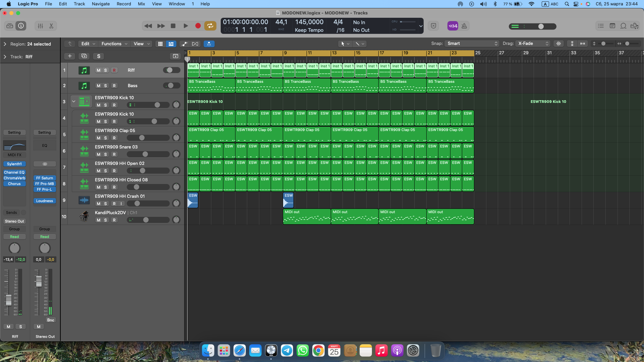Viewport: 644px width, 362px height.
Task: Click the Riff channel Read automation button
Action: click(14, 237)
